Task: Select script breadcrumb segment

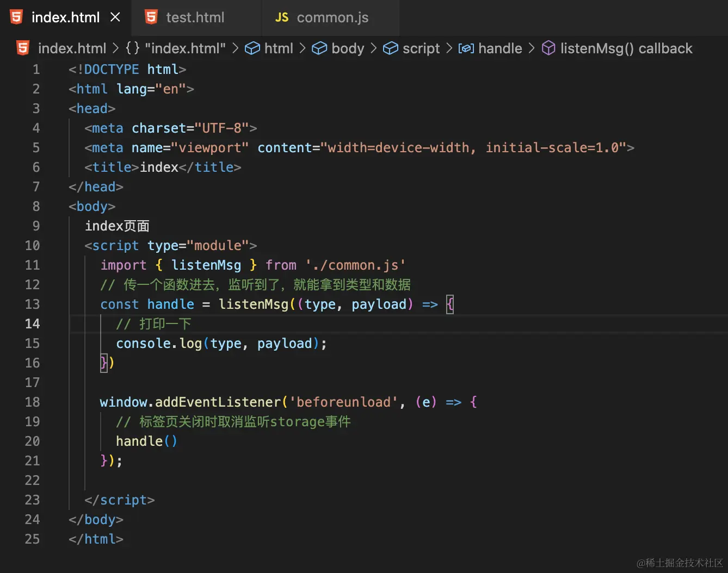Action: pos(421,48)
